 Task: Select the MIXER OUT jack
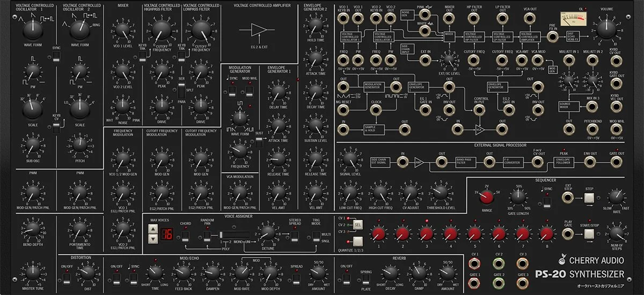tap(449, 19)
